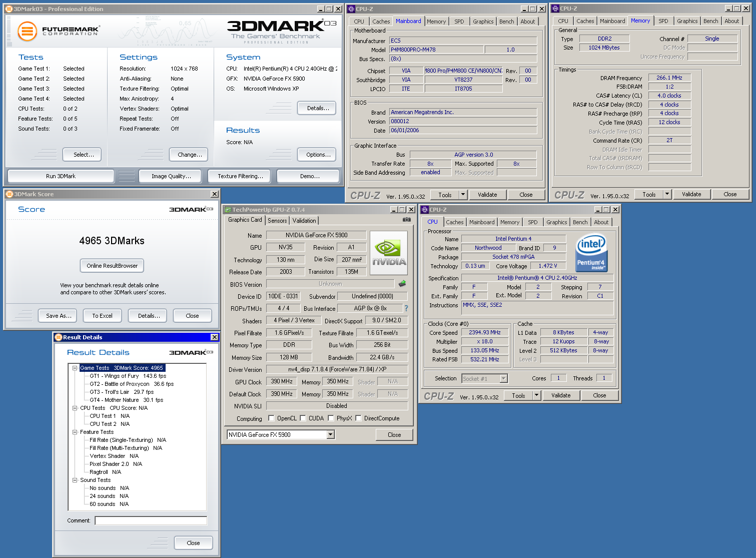756x558 pixels.
Task: Click title bar icon of Memory CPU-Z window
Action: pyautogui.click(x=555, y=9)
